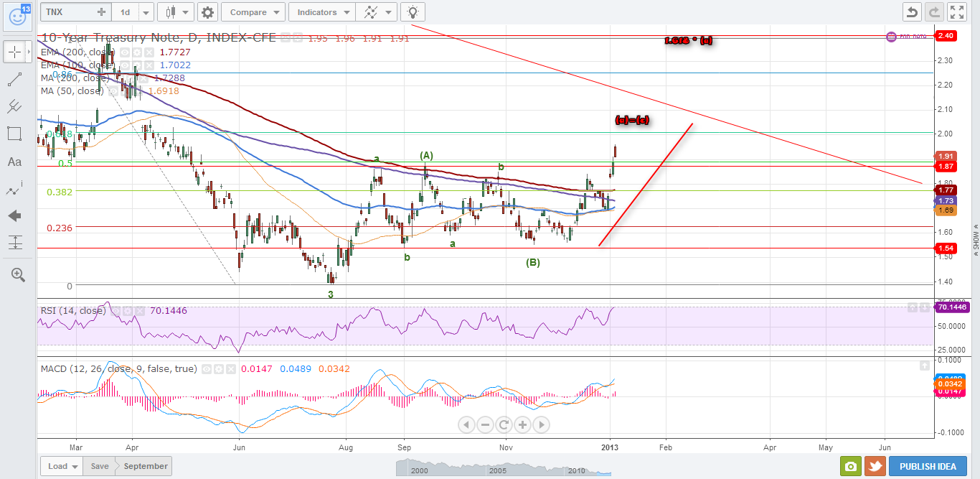Click the 1.87 red price label

point(945,166)
